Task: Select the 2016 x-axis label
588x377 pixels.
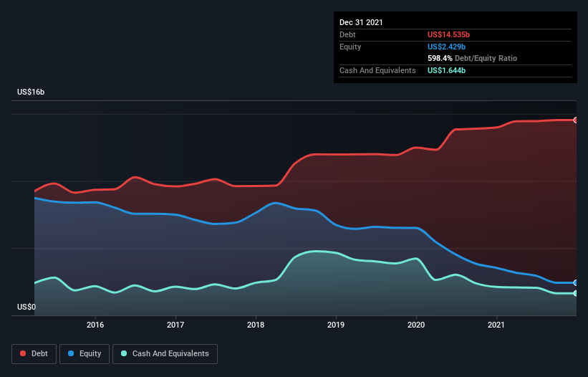Action: (95, 325)
